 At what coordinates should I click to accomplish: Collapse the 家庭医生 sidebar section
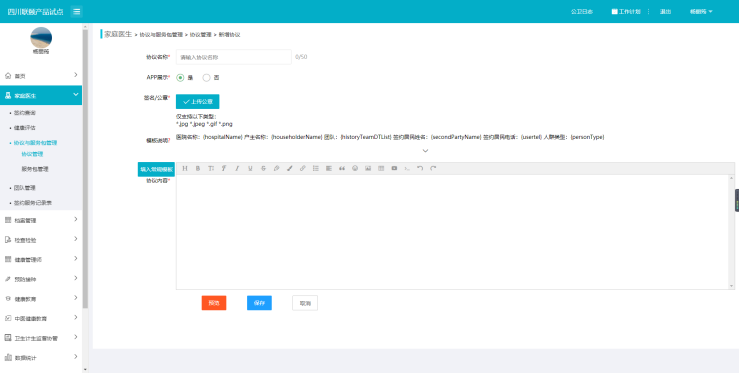coord(41,95)
